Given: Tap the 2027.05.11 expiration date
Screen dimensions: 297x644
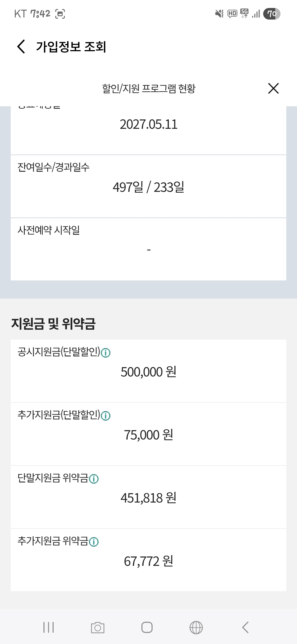Looking at the screenshot, I should tap(148, 124).
